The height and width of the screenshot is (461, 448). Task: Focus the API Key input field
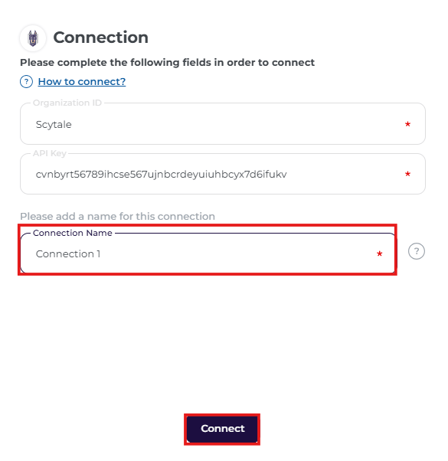tap(223, 174)
